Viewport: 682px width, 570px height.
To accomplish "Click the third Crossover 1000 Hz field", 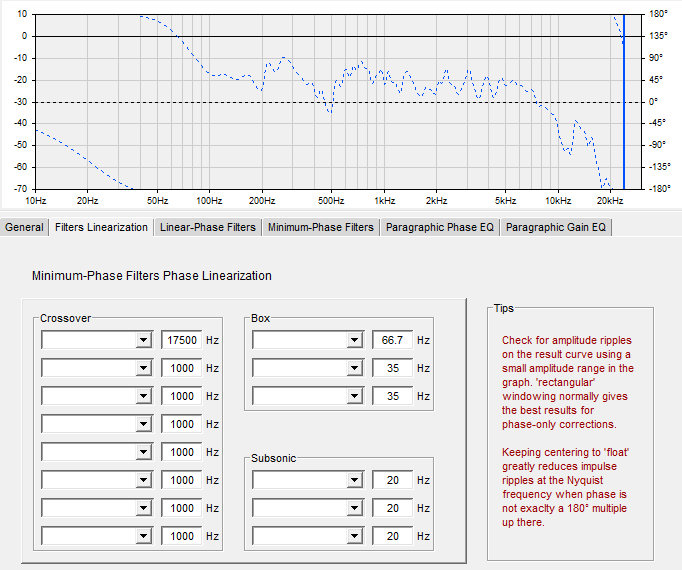I will 181,396.
